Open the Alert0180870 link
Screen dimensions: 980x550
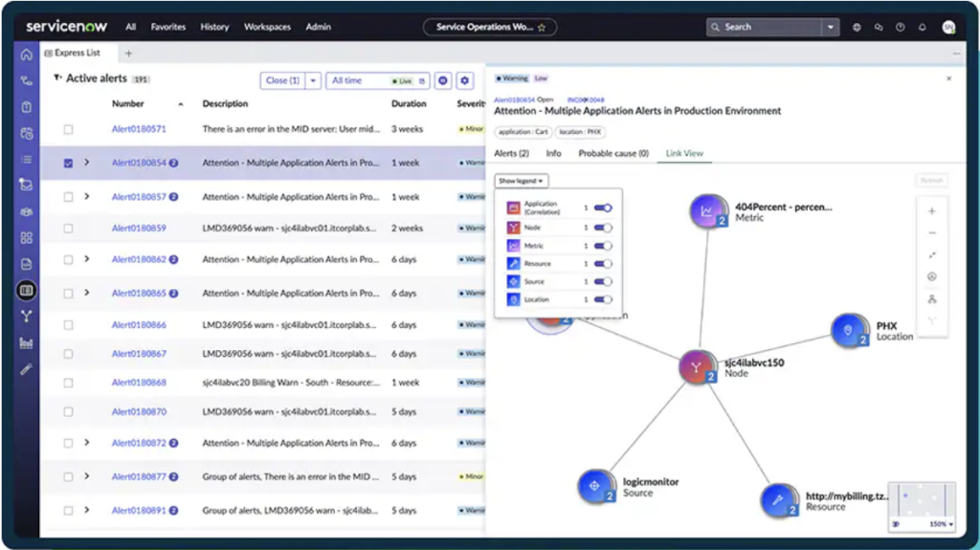click(x=139, y=412)
